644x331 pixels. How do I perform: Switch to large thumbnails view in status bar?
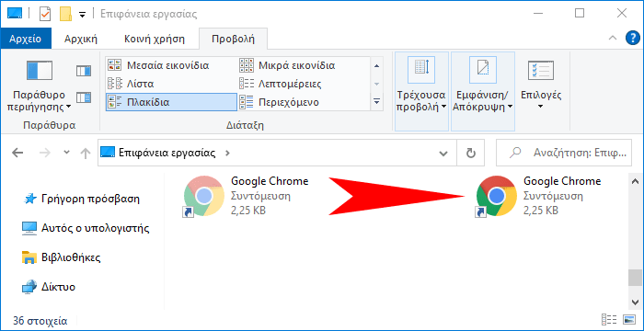[629, 320]
